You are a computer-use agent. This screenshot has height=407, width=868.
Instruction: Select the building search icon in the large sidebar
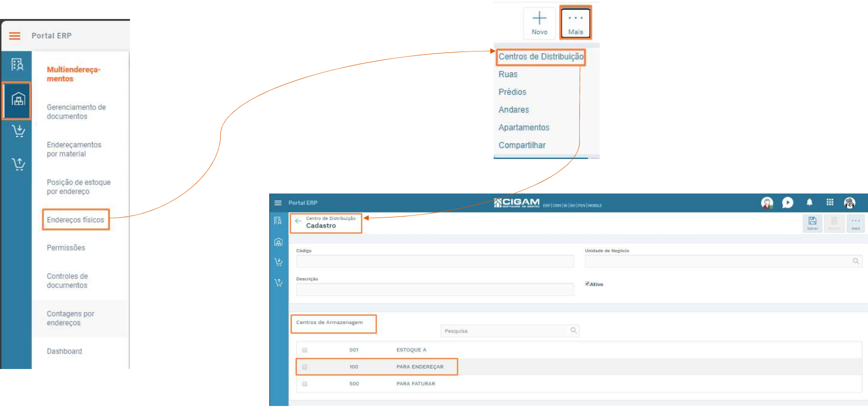coord(17,64)
